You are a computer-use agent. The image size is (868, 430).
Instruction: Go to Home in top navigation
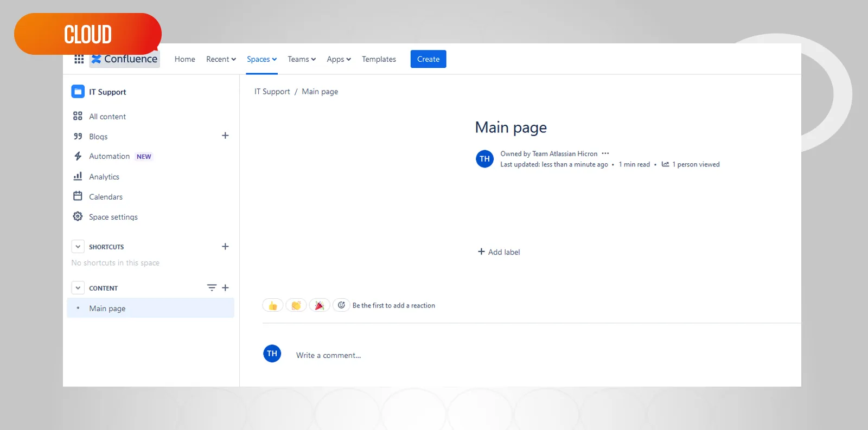[x=185, y=59]
